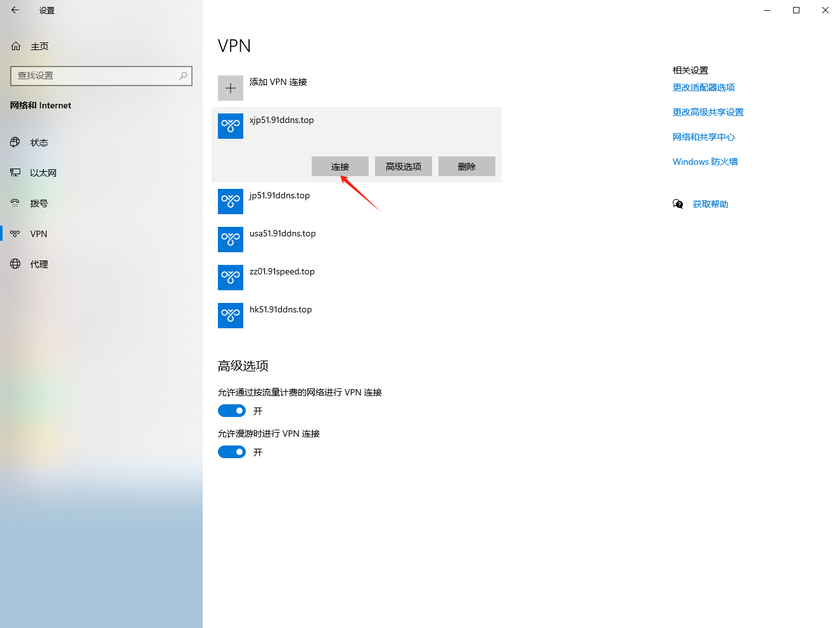The height and width of the screenshot is (628, 840).
Task: Click the plus icon to add VPN
Action: tap(231, 88)
